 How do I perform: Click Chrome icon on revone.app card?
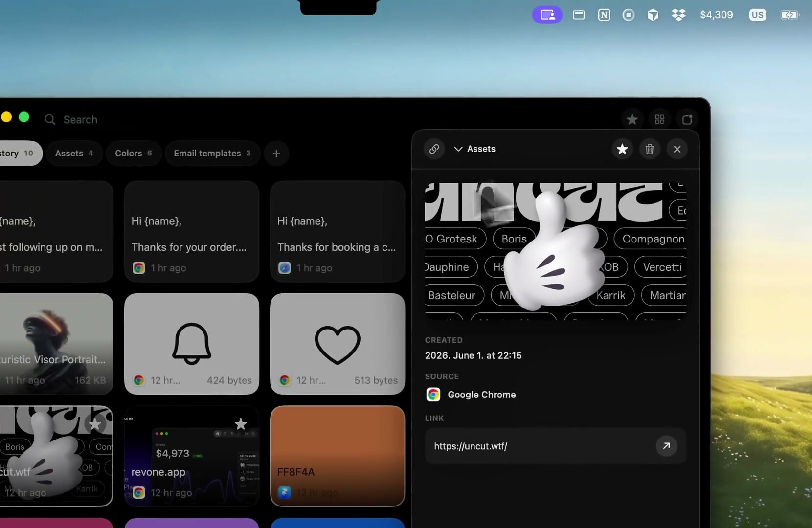coord(139,492)
